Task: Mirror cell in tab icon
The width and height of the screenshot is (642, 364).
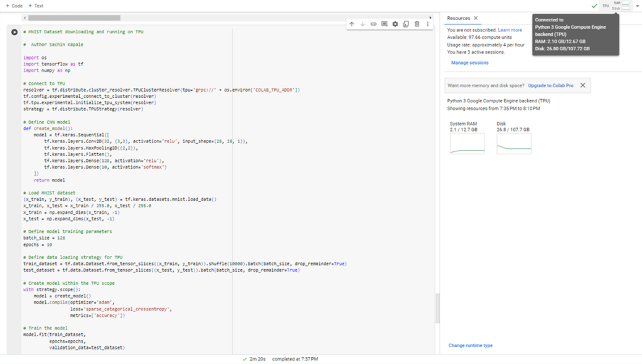Action: (406, 24)
